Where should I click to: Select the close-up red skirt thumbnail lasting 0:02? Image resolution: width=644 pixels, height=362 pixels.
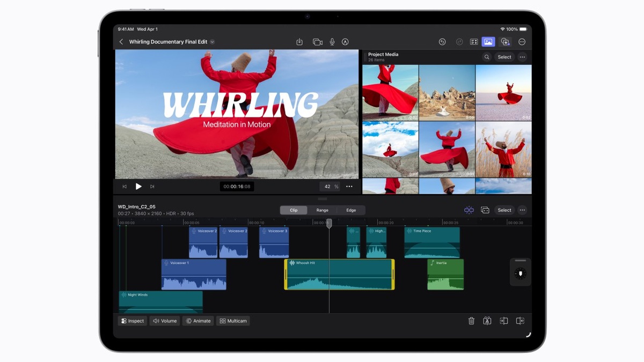390,93
